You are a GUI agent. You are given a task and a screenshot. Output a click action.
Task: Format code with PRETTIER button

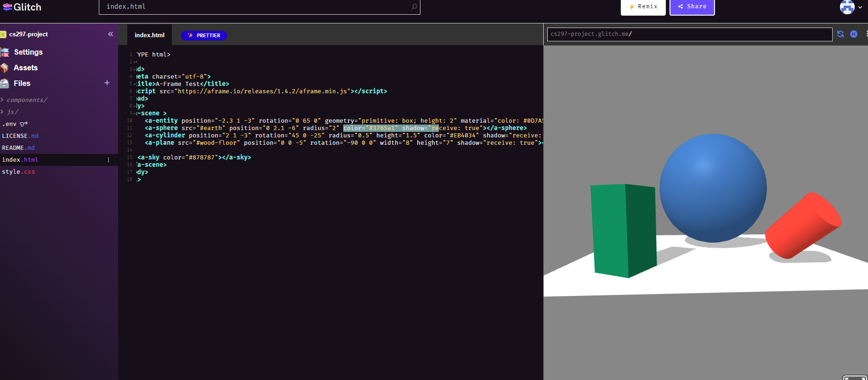pyautogui.click(x=204, y=35)
